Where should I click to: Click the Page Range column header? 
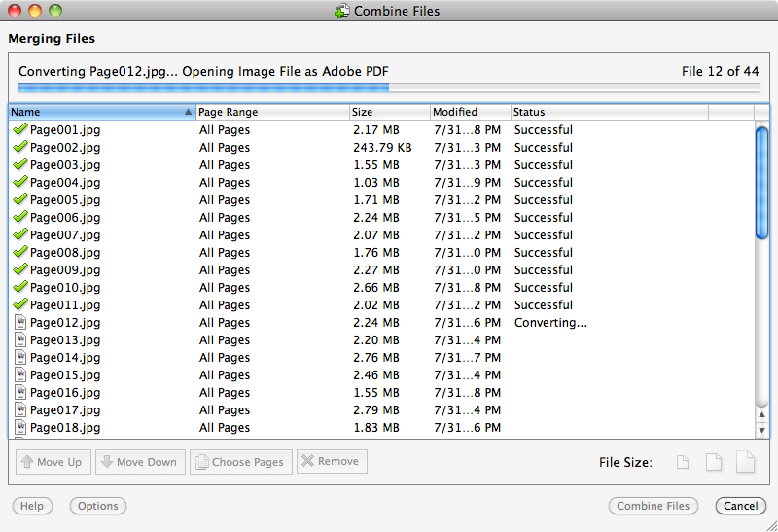(271, 112)
